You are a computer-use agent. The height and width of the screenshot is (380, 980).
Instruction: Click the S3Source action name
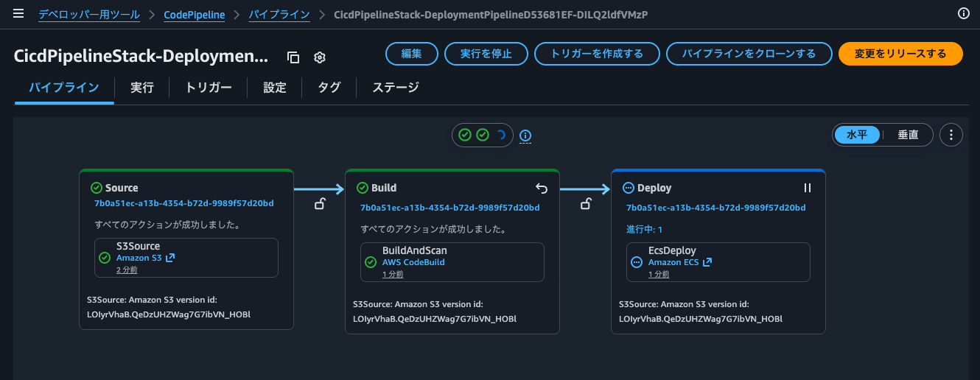138,246
